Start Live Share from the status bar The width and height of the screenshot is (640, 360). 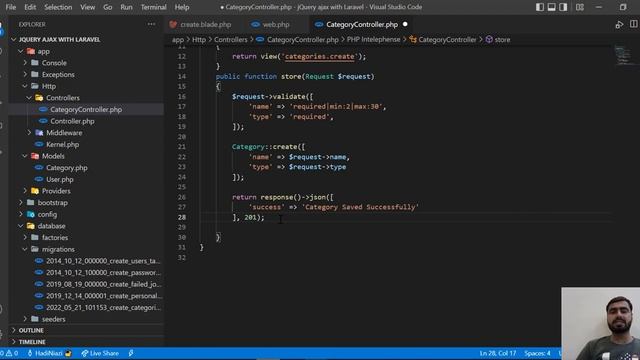100,353
